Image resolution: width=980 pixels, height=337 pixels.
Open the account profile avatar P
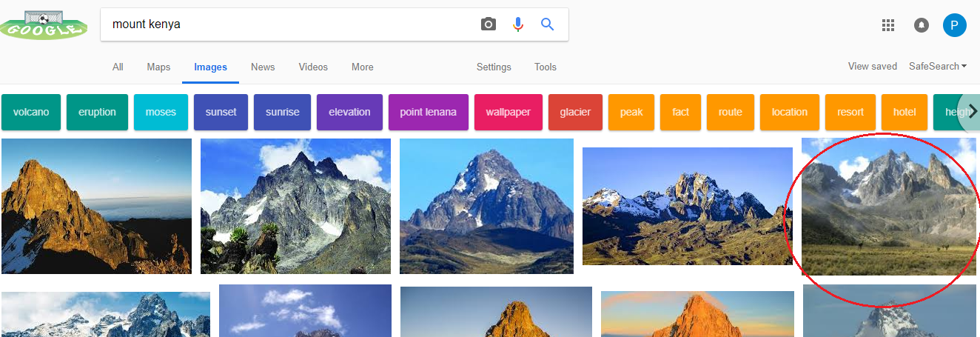pyautogui.click(x=954, y=24)
